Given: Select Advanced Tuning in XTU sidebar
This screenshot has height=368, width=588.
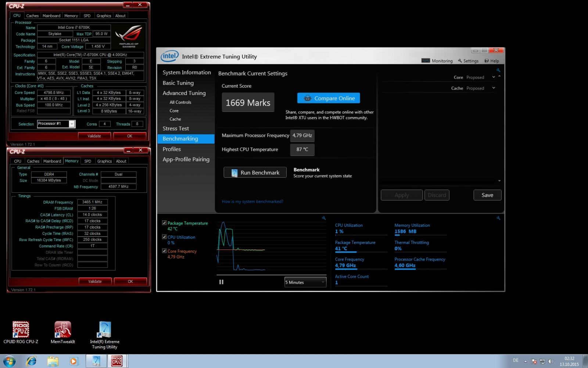Looking at the screenshot, I should [x=184, y=93].
